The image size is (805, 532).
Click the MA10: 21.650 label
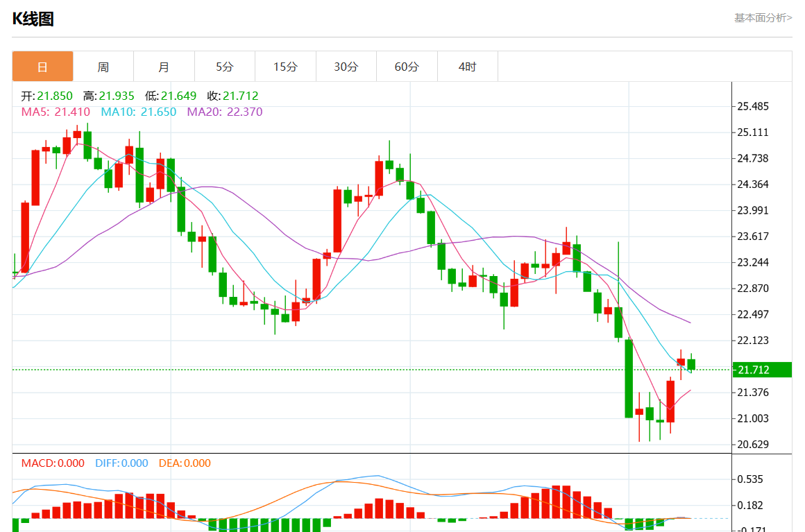point(139,112)
